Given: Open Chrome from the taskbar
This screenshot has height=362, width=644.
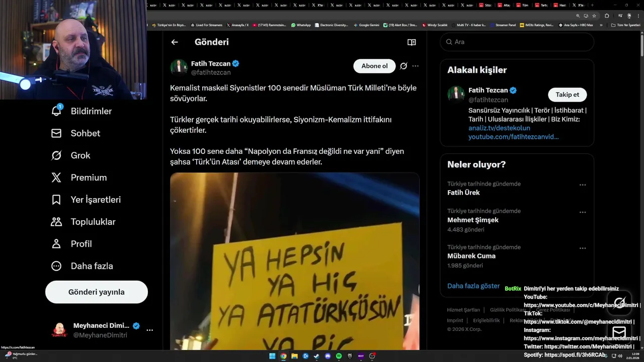Looking at the screenshot, I should 283,356.
